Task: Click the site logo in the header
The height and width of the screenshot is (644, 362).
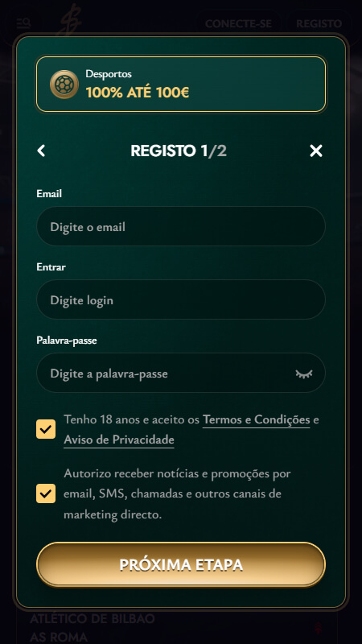Action: point(69,19)
